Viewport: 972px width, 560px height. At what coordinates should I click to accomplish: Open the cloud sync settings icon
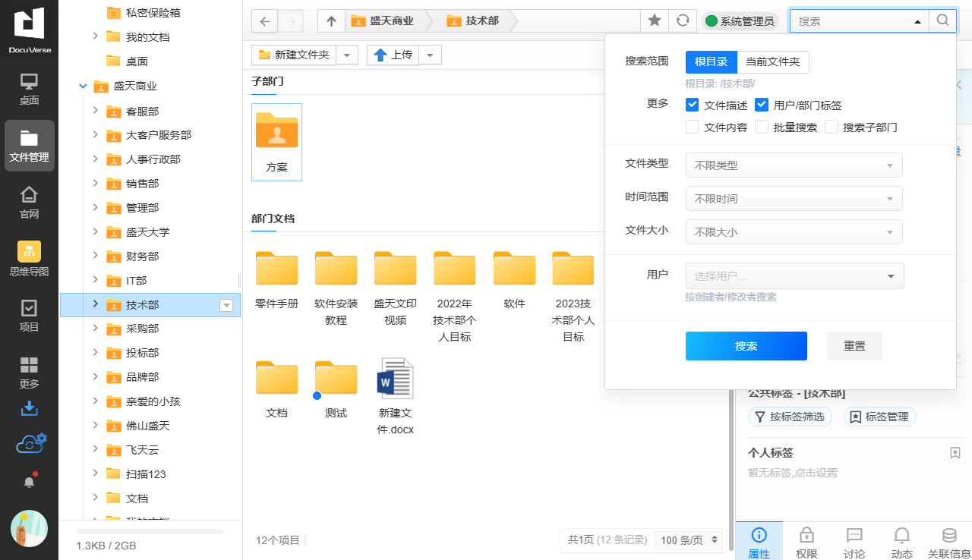[30, 443]
